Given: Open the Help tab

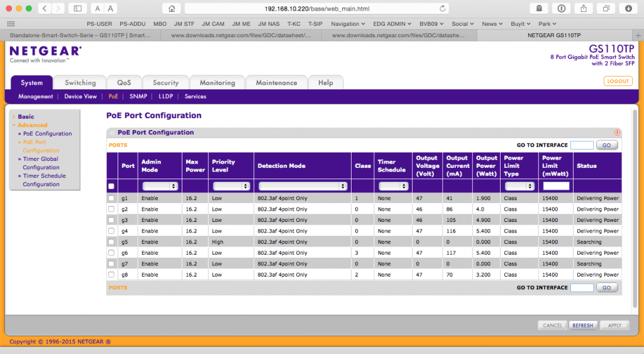Looking at the screenshot, I should click(x=326, y=82).
